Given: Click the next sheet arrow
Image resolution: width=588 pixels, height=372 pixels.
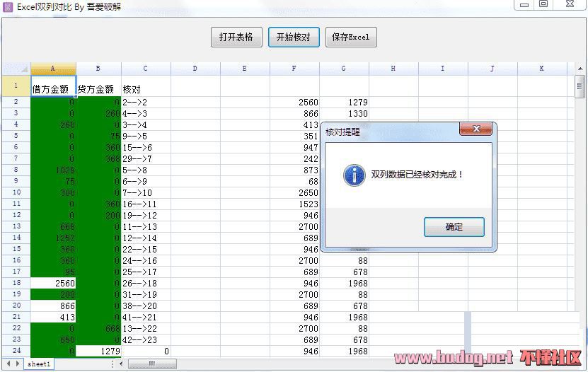Looking at the screenshot, I should pos(18,364).
